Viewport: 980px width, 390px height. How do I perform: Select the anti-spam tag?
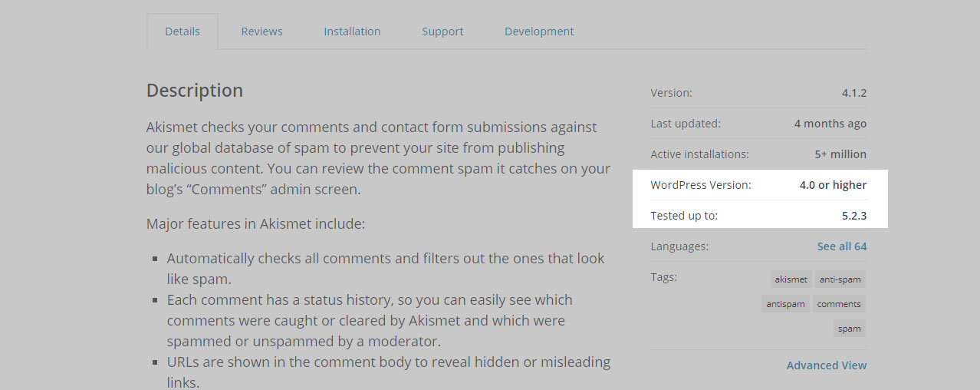point(840,279)
